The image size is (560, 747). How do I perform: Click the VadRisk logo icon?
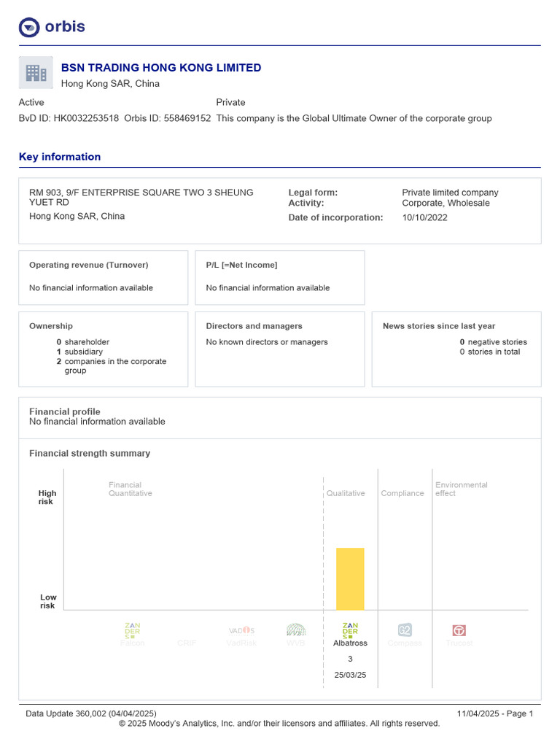pos(241,630)
